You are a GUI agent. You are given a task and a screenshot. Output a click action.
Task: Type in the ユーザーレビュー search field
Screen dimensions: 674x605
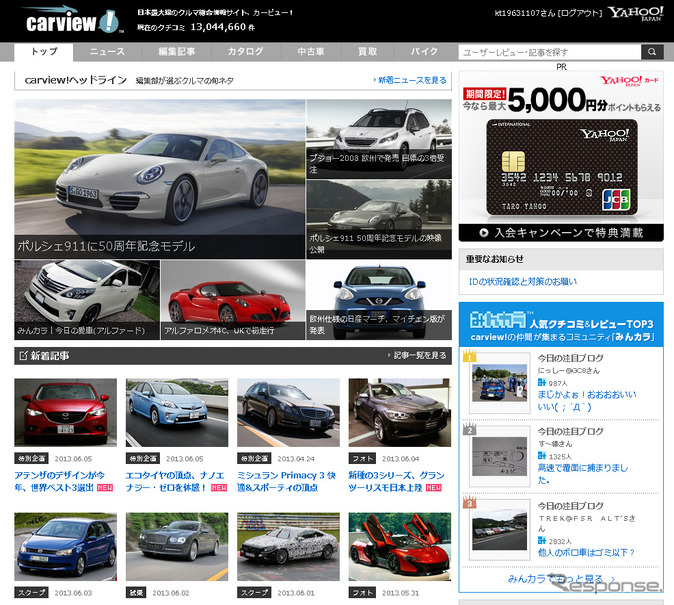549,52
